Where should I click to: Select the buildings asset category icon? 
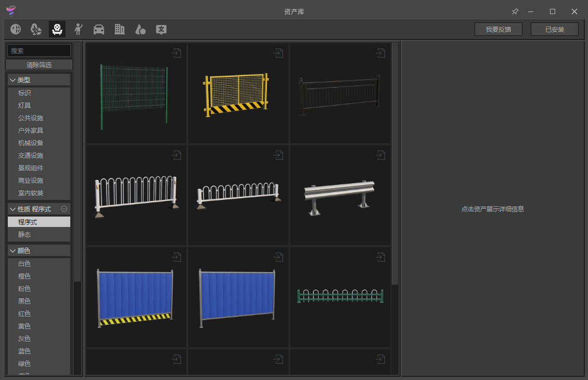119,29
